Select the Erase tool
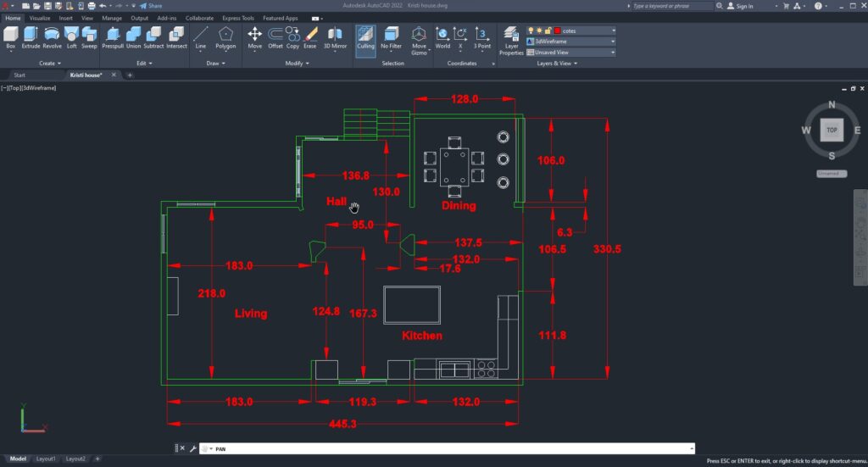 click(310, 37)
